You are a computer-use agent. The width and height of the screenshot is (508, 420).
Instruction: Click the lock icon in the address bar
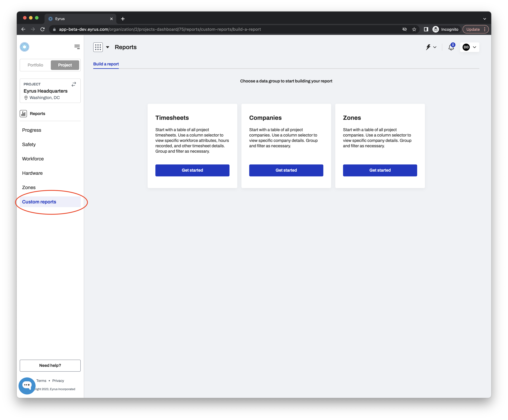pos(54,29)
